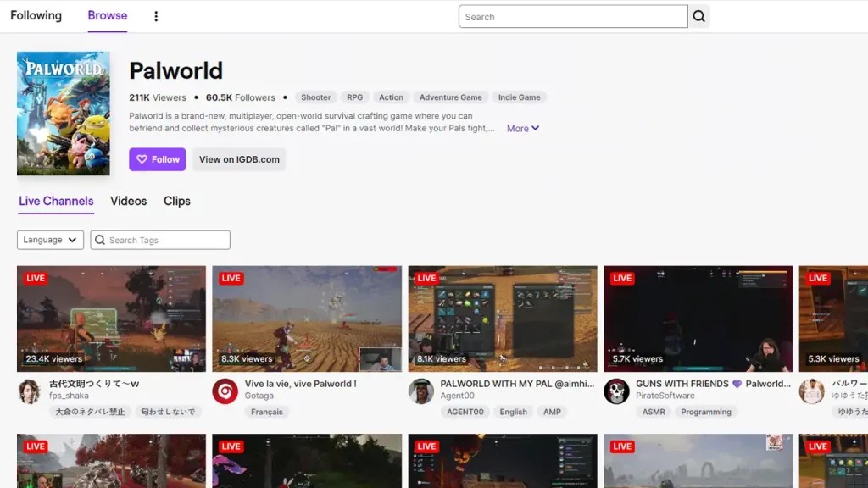The image size is (868, 488).
Task: Open Agent00 live stream thumbnail
Action: (x=503, y=319)
